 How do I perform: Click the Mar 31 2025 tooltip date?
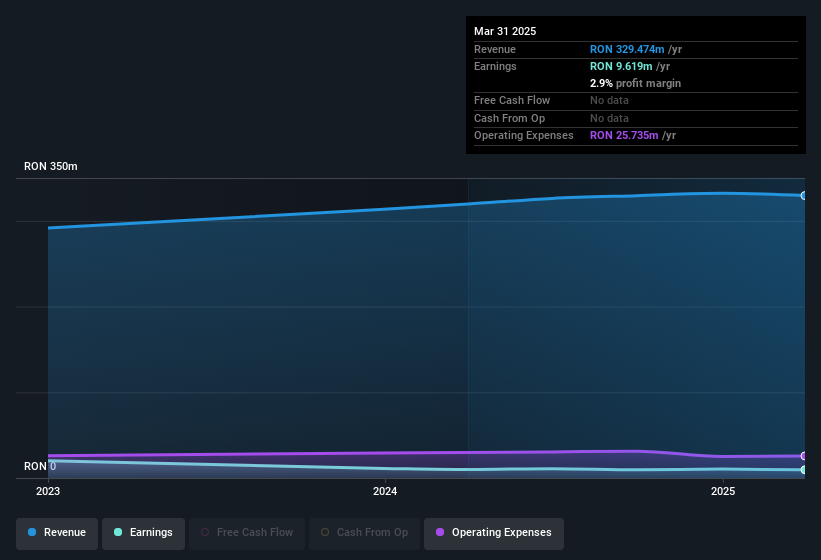click(x=505, y=31)
